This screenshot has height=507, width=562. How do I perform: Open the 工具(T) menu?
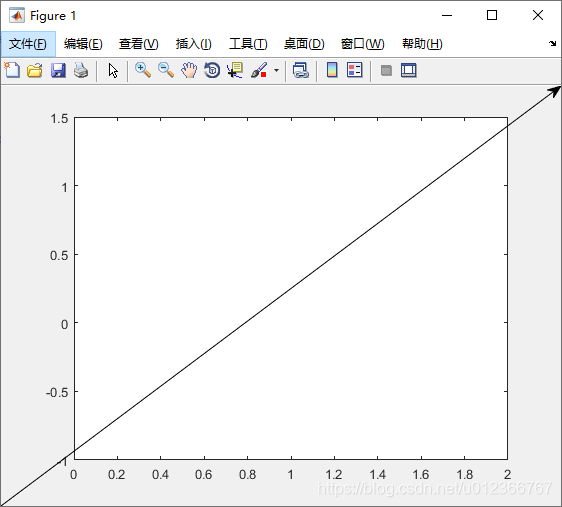click(248, 44)
